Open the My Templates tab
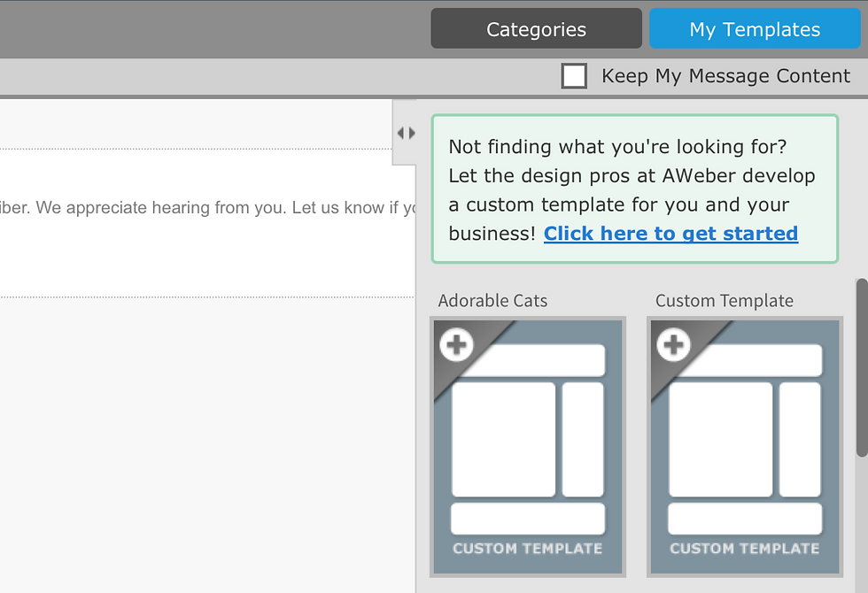 755,29
